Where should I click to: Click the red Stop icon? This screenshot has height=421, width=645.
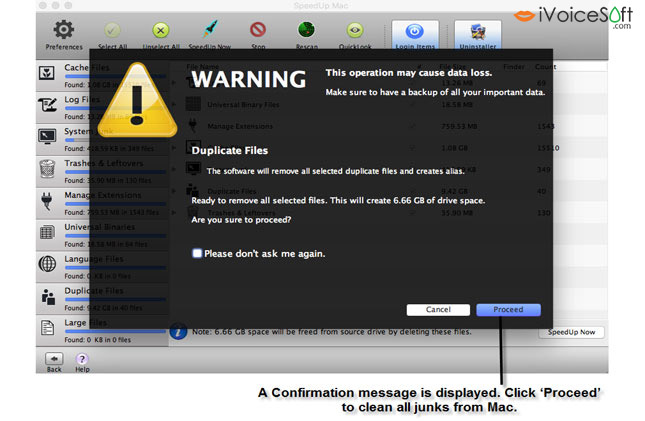pos(258,30)
